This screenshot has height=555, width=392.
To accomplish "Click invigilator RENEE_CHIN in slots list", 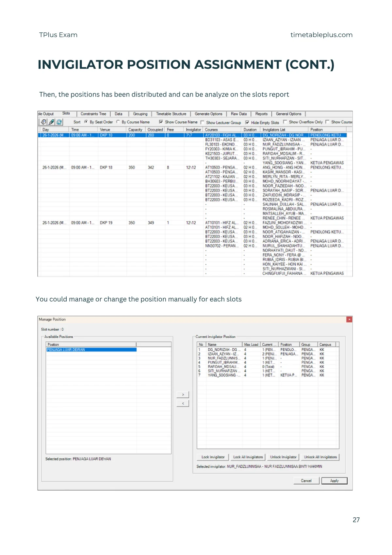I will point(283,218).
